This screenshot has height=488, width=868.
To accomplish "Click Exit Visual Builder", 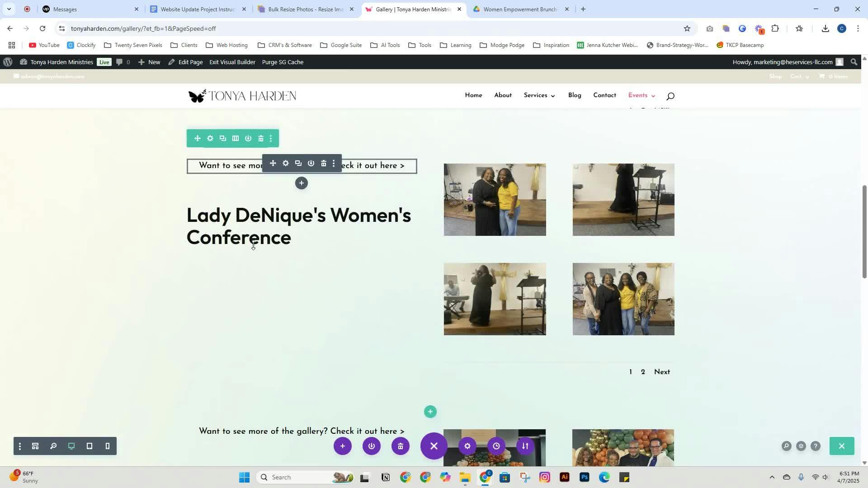I will pyautogui.click(x=232, y=62).
